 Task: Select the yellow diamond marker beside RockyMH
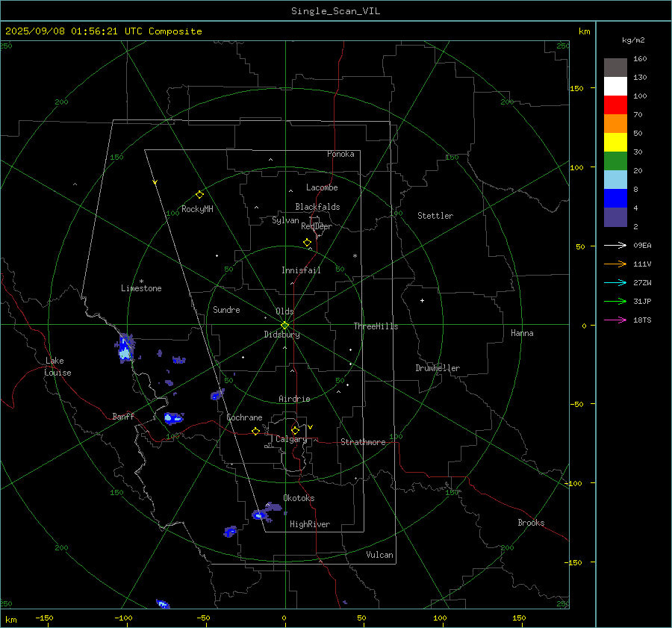click(x=199, y=195)
